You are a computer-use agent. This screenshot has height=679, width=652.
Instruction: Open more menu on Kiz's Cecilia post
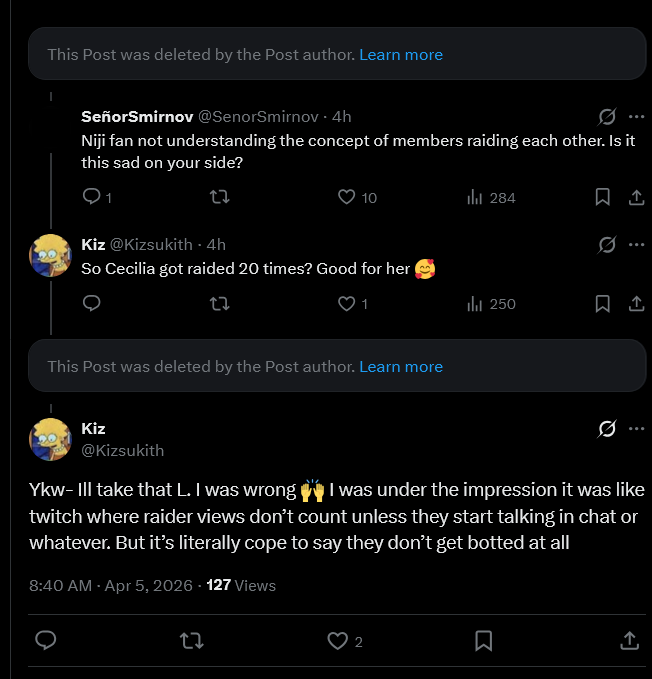click(636, 244)
